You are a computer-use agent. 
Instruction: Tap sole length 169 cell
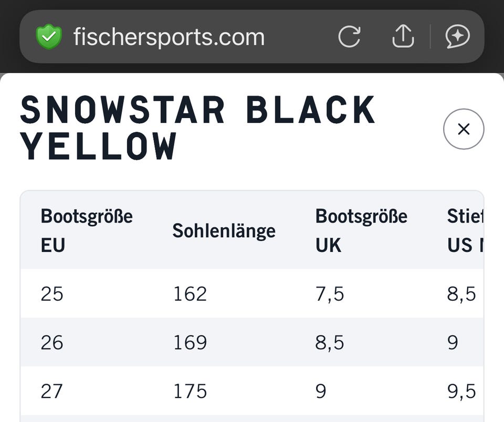190,343
